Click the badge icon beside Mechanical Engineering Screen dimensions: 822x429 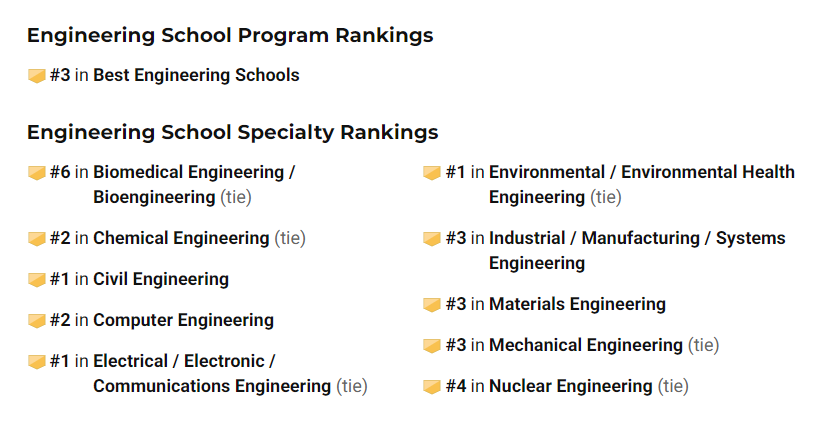(x=432, y=346)
